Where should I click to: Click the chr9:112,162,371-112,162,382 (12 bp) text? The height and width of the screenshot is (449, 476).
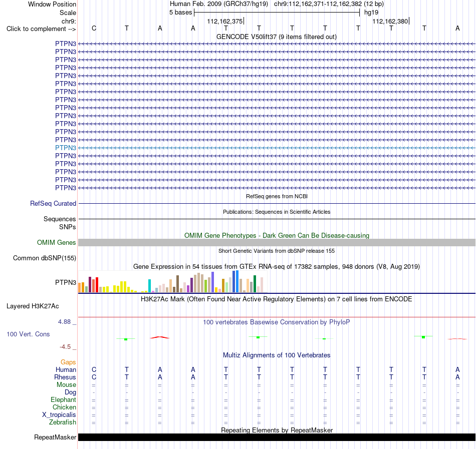pos(329,4)
